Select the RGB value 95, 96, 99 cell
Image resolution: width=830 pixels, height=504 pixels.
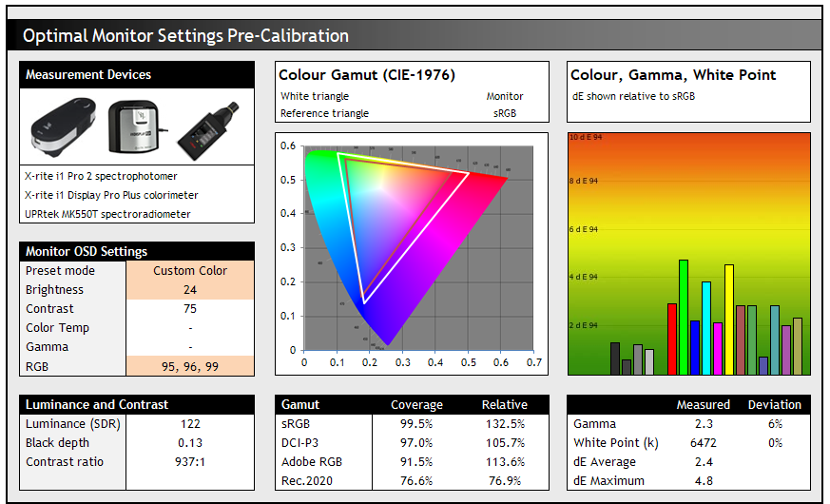pos(190,366)
